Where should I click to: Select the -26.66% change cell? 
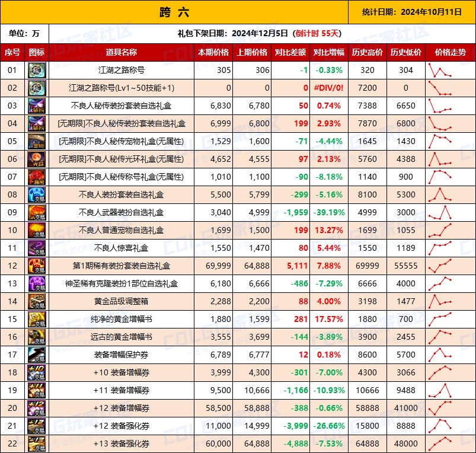point(329,426)
